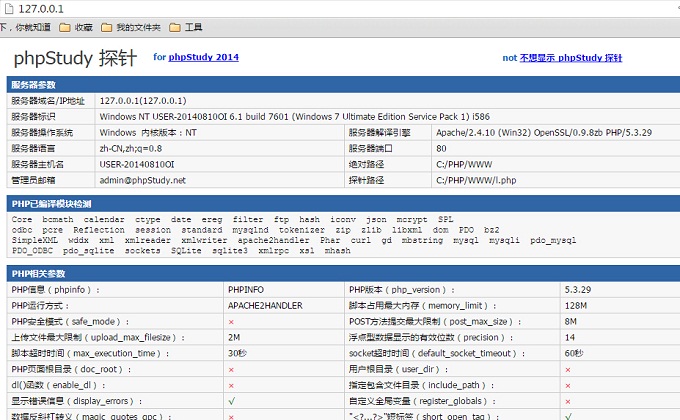
Task: Click the 服务器解译引擎 label
Action: tap(379, 133)
